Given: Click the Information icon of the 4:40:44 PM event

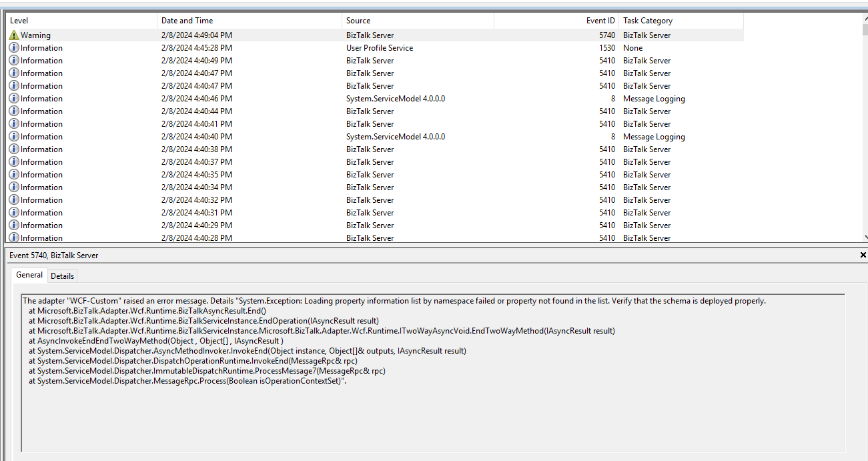Looking at the screenshot, I should [x=14, y=111].
